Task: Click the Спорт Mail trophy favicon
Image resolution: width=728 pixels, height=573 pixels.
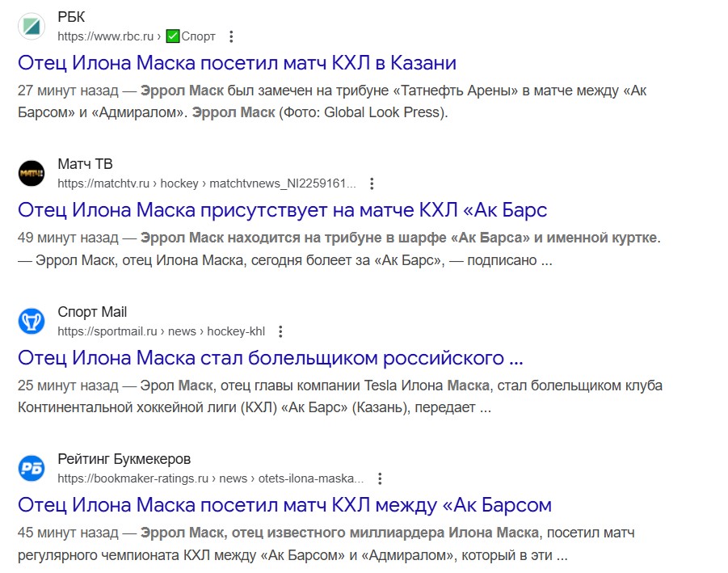Action: pyautogui.click(x=32, y=321)
